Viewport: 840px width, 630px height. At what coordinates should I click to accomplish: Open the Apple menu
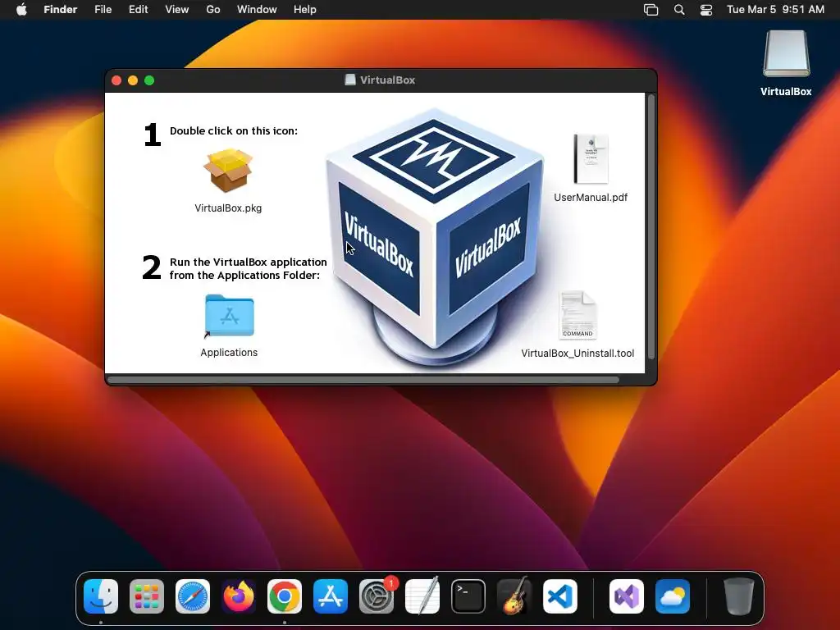pyautogui.click(x=21, y=10)
